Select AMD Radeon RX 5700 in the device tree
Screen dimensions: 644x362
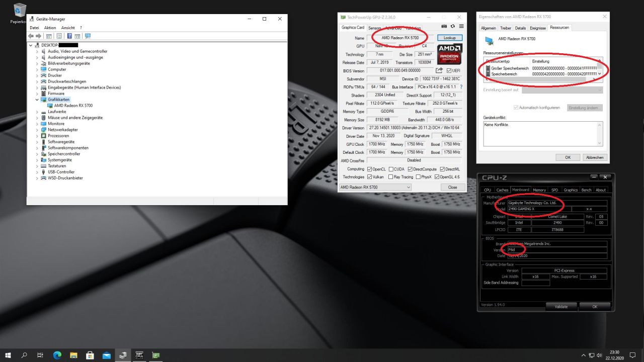click(73, 106)
